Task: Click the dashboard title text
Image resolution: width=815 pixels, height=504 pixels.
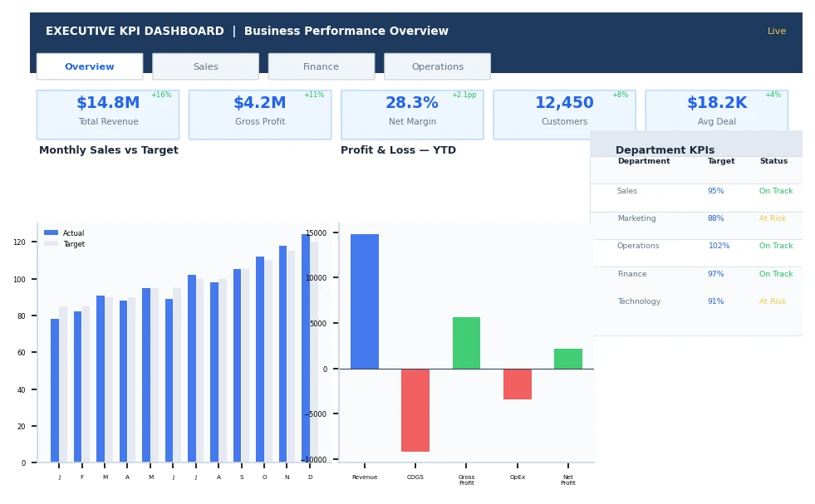Action: coord(247,32)
